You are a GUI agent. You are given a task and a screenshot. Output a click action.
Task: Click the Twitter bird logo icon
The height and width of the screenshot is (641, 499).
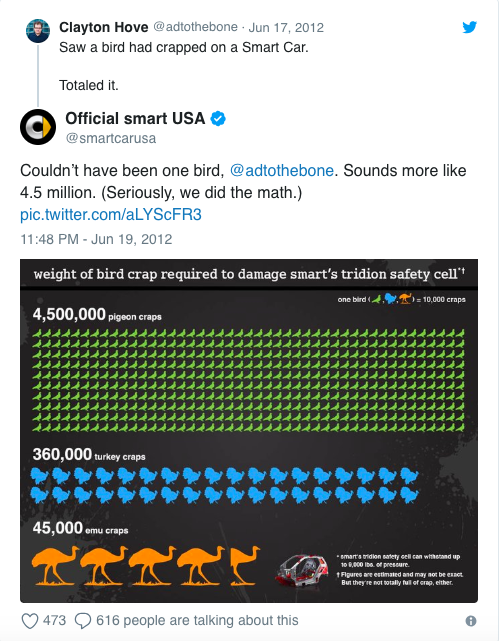pos(470,27)
